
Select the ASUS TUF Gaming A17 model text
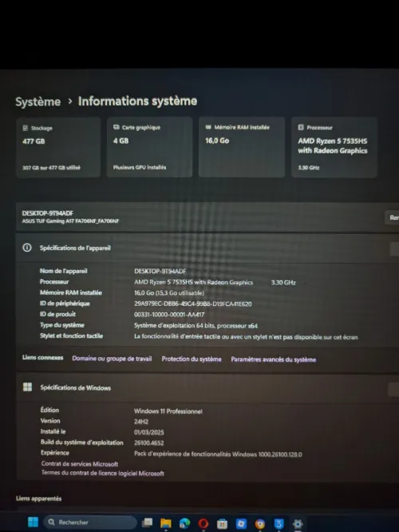pos(70,221)
